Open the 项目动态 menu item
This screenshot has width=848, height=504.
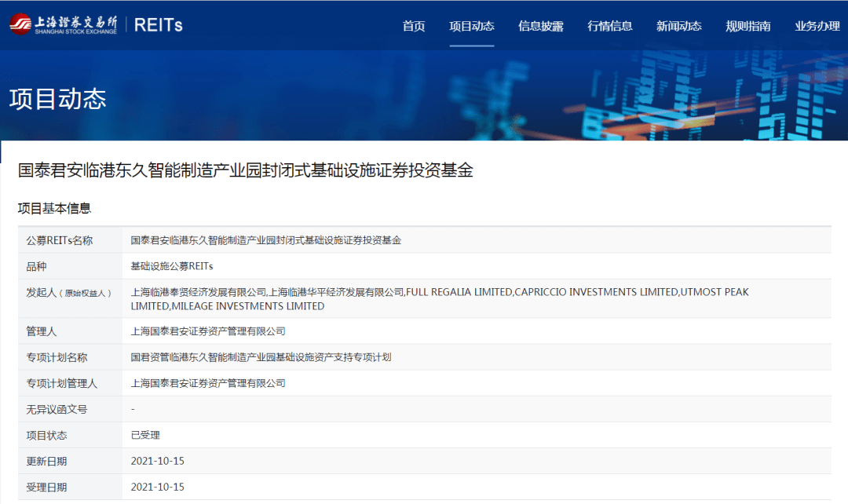472,26
